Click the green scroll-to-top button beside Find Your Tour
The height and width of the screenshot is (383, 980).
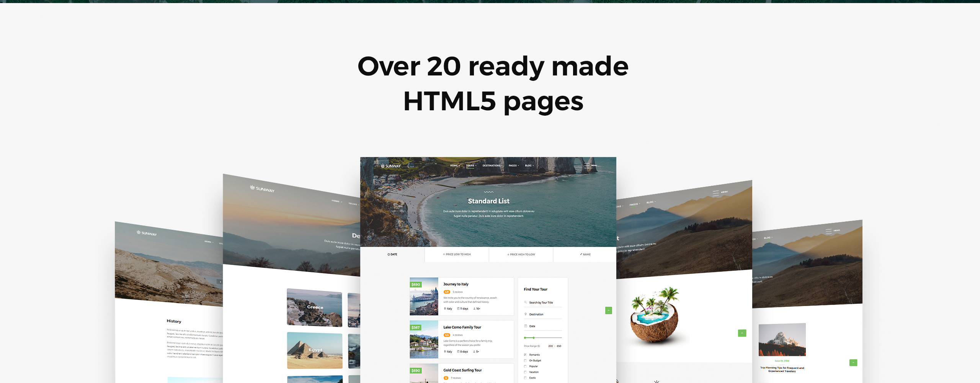coord(608,310)
